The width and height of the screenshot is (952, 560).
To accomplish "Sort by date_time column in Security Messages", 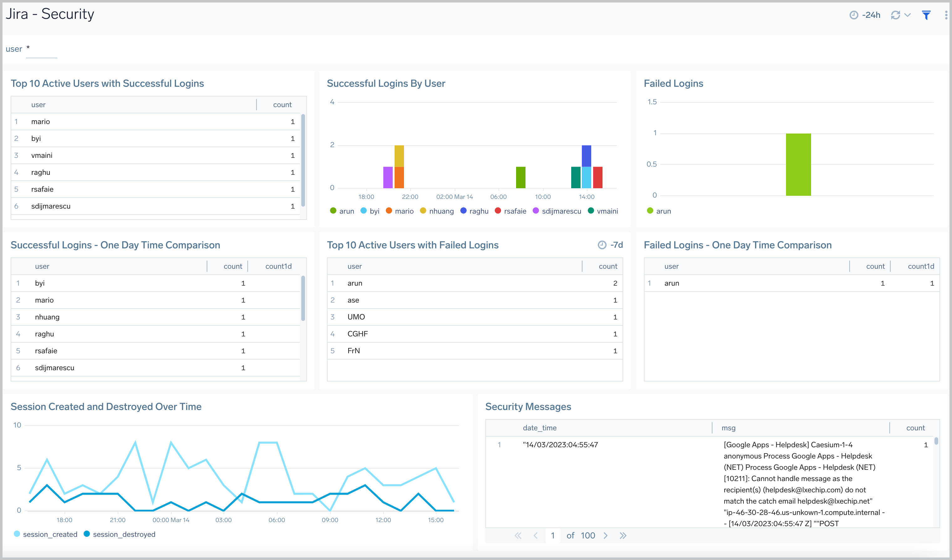I will (x=540, y=428).
